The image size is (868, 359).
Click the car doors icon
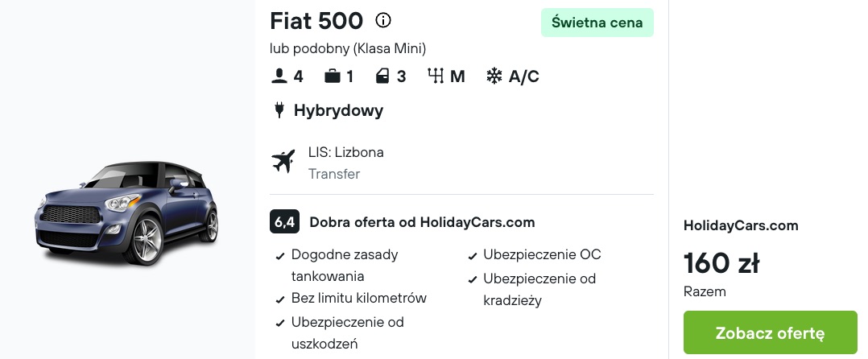[x=382, y=76]
